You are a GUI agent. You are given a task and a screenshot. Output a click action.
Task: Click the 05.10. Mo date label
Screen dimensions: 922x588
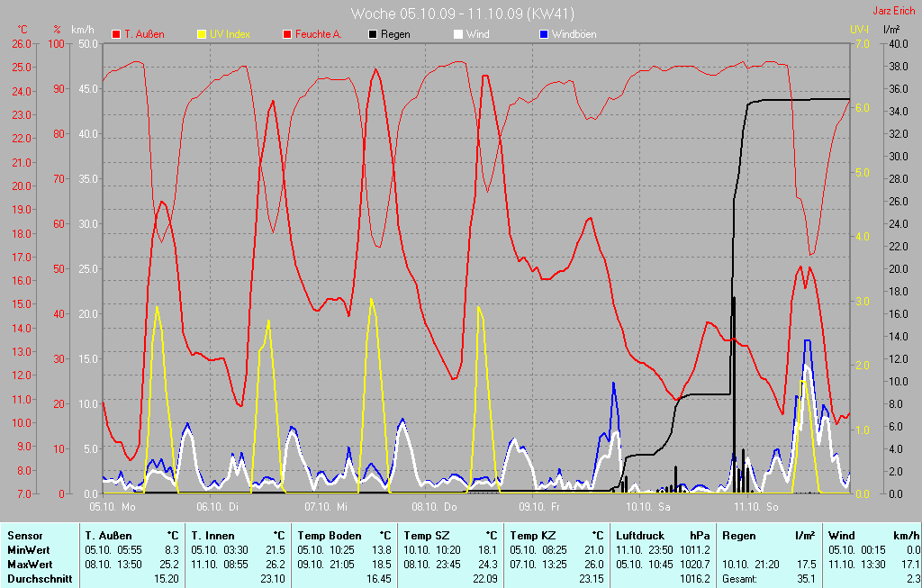tap(113, 506)
